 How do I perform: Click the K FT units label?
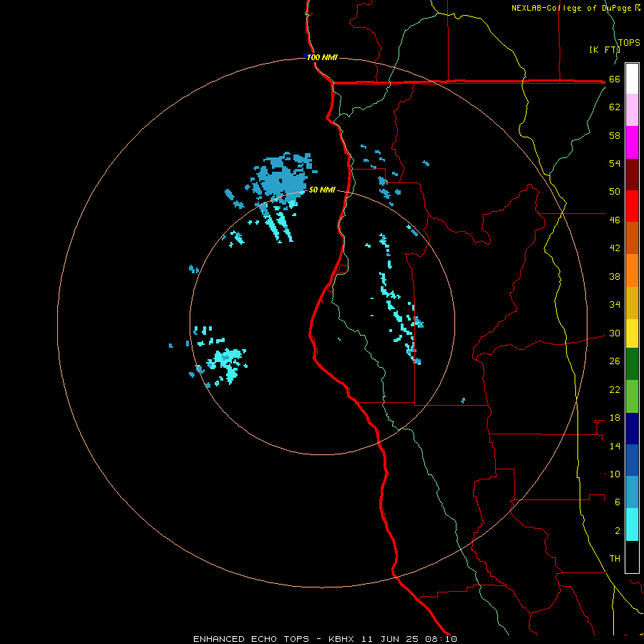[604, 49]
